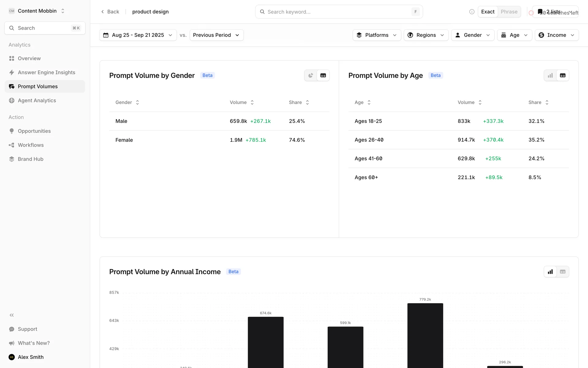This screenshot has height=368, width=588.
Task: Open the What's New link
Action: [x=34, y=343]
